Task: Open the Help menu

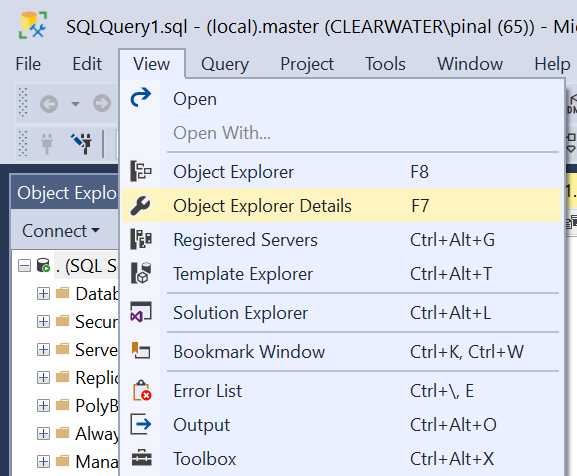Action: tap(552, 64)
